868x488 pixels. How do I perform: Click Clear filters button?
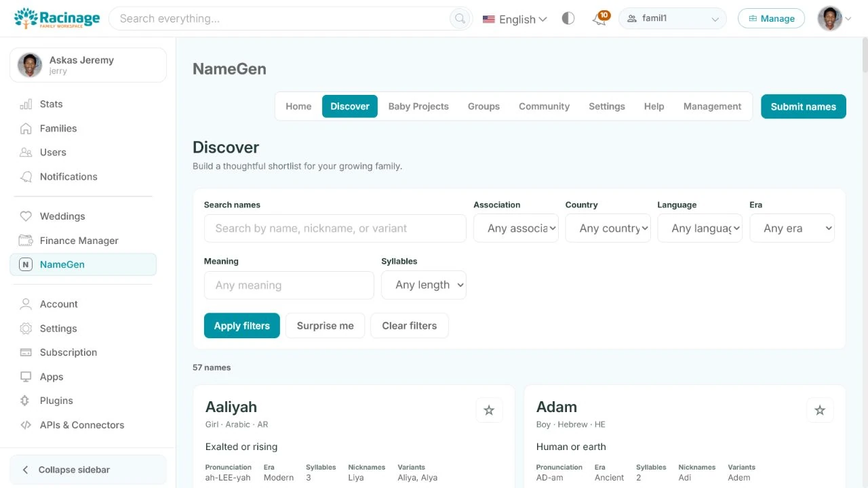click(x=410, y=325)
